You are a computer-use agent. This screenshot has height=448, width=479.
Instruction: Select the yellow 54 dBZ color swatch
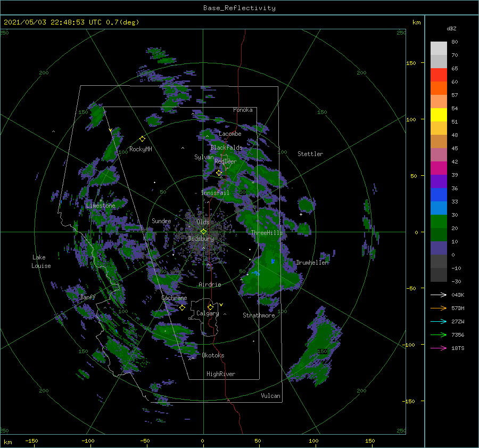439,115
